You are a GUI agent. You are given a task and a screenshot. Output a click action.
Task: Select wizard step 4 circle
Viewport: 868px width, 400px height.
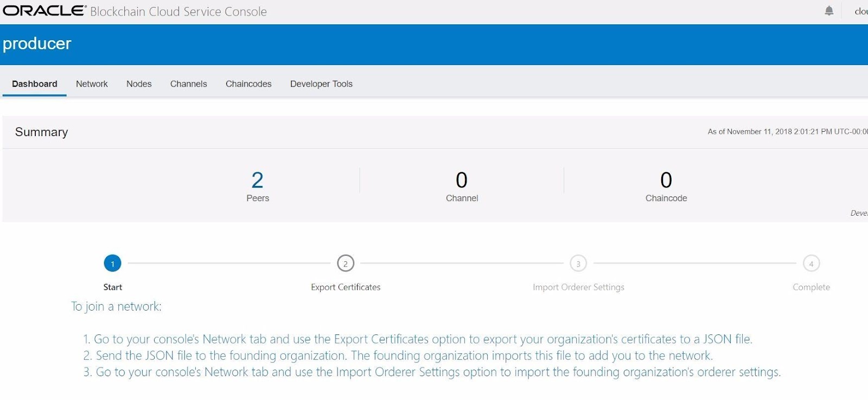click(812, 263)
